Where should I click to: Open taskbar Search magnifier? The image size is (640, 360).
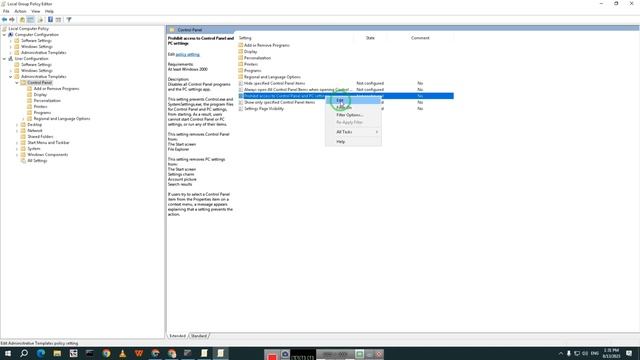click(x=24, y=353)
